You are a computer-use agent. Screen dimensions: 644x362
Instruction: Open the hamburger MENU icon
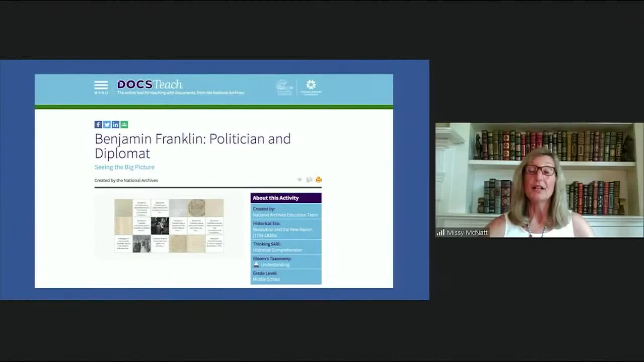(101, 87)
